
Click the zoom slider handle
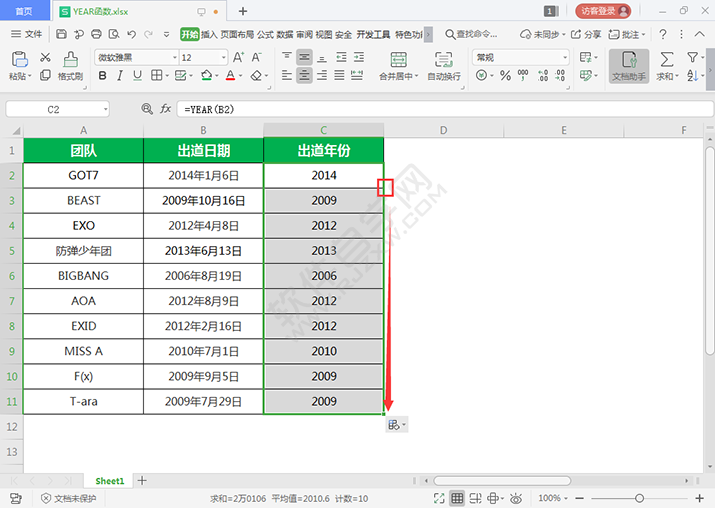pyautogui.click(x=639, y=498)
